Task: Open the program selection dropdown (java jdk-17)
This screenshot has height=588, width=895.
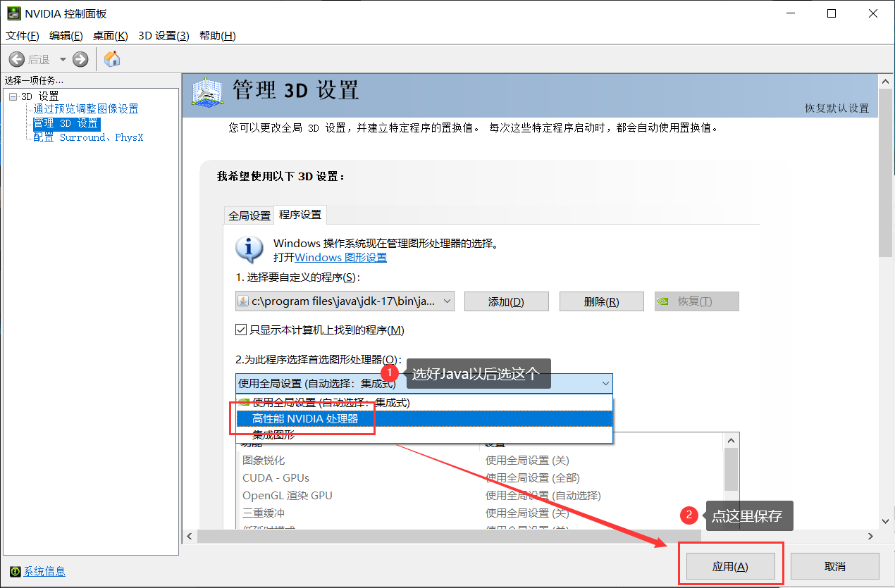Action: point(345,301)
